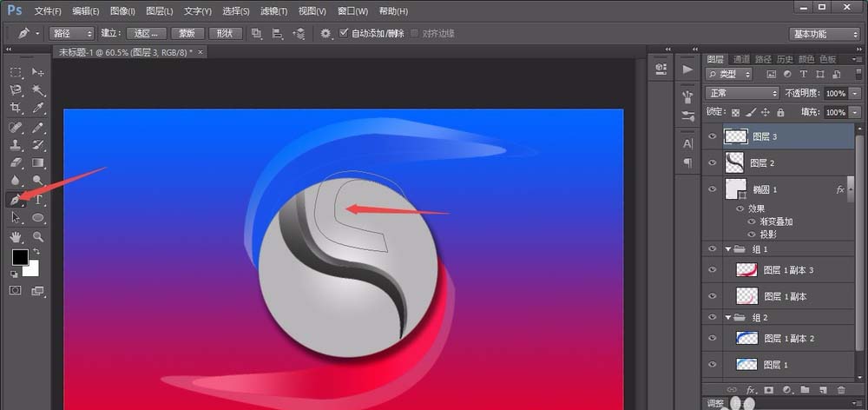The image size is (868, 410).
Task: Delete layer using the trash icon
Action: [840, 390]
